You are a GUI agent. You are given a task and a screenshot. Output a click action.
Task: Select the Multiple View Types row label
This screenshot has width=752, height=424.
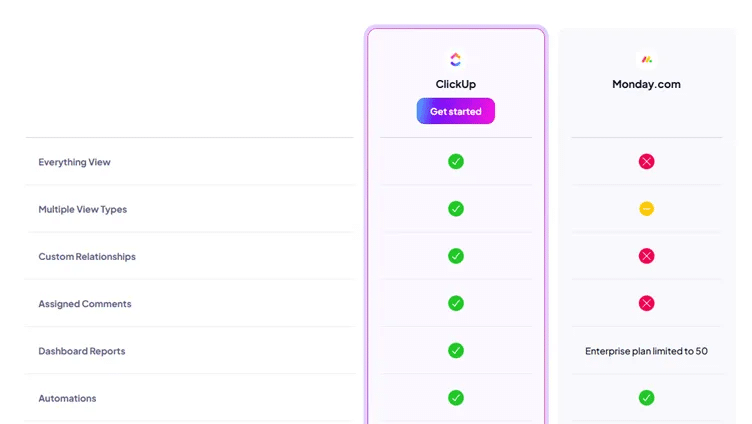tap(82, 209)
